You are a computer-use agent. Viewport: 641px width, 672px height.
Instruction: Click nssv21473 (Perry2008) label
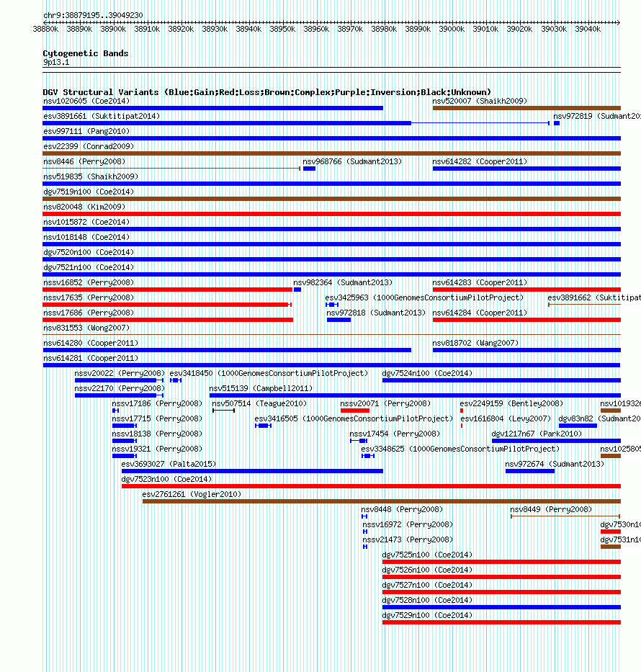pos(408,540)
